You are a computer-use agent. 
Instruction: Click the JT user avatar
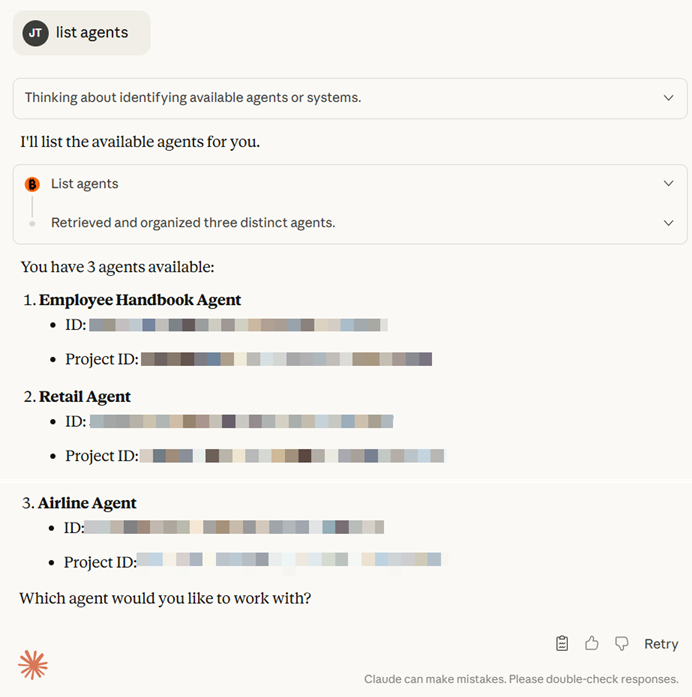(35, 33)
